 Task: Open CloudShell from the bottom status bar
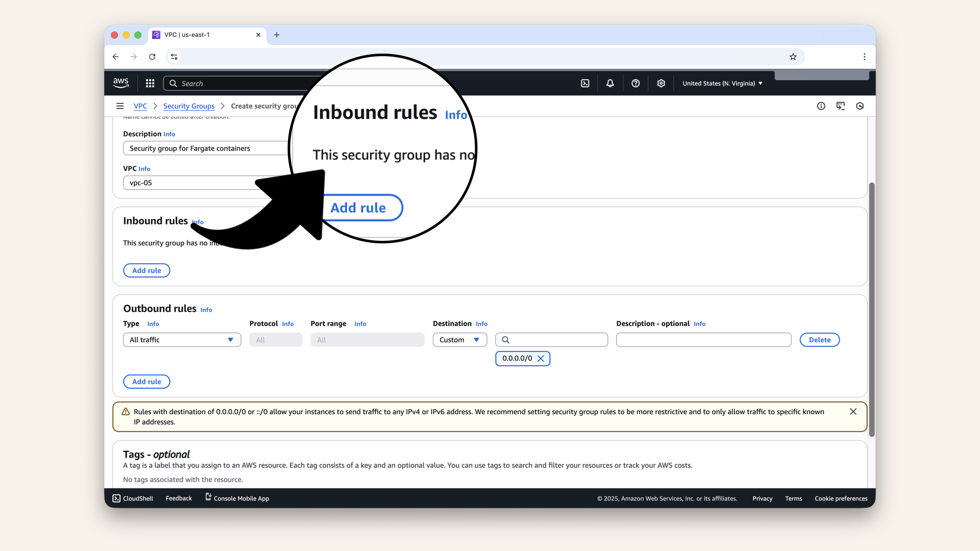coord(132,498)
